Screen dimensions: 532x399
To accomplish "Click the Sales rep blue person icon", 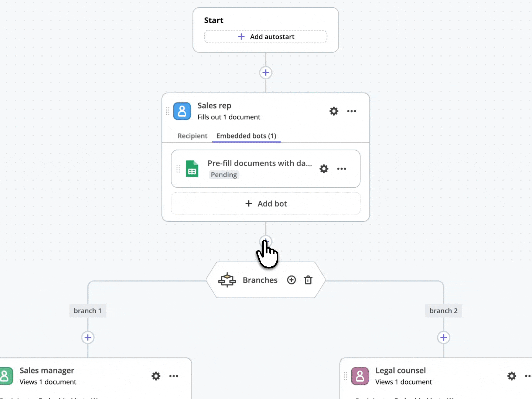I will point(182,111).
